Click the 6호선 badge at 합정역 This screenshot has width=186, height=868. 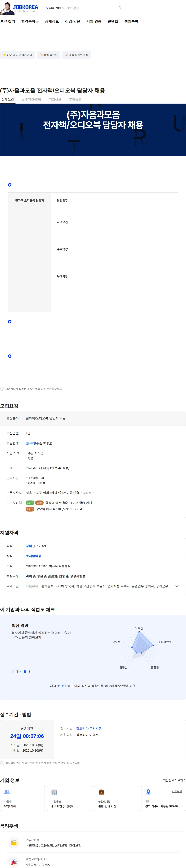(x=39, y=503)
